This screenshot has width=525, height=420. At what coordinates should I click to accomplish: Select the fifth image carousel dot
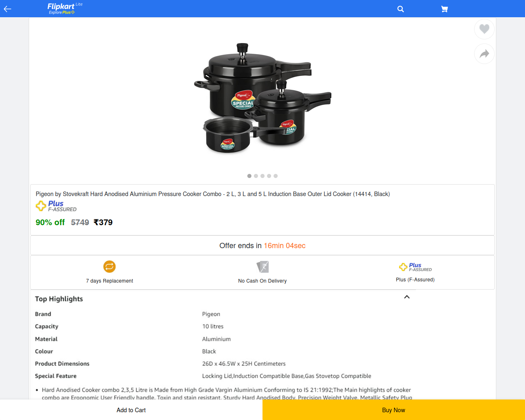coord(276,176)
